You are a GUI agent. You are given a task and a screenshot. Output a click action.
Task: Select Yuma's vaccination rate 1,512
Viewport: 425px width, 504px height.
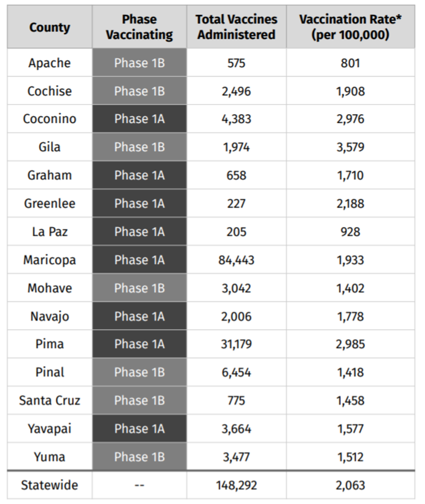[x=350, y=457]
